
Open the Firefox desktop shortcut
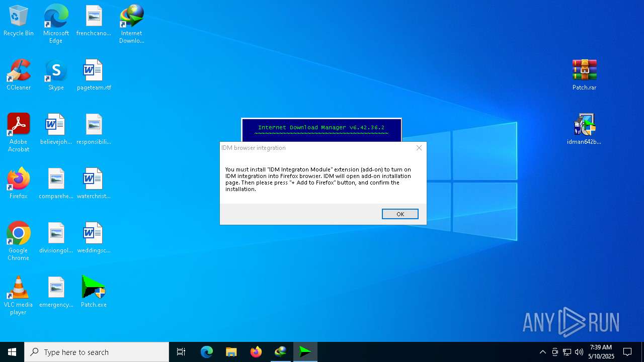pos(19,184)
